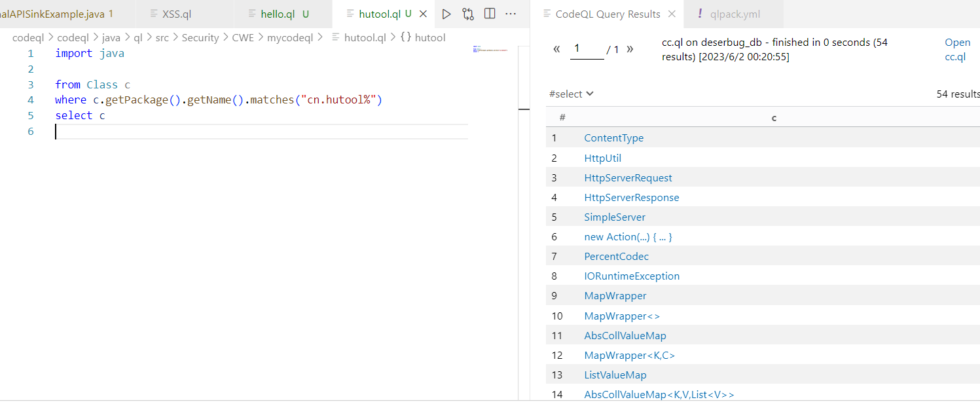Run the query with the play icon
The height and width of the screenshot is (404, 980).
point(446,14)
